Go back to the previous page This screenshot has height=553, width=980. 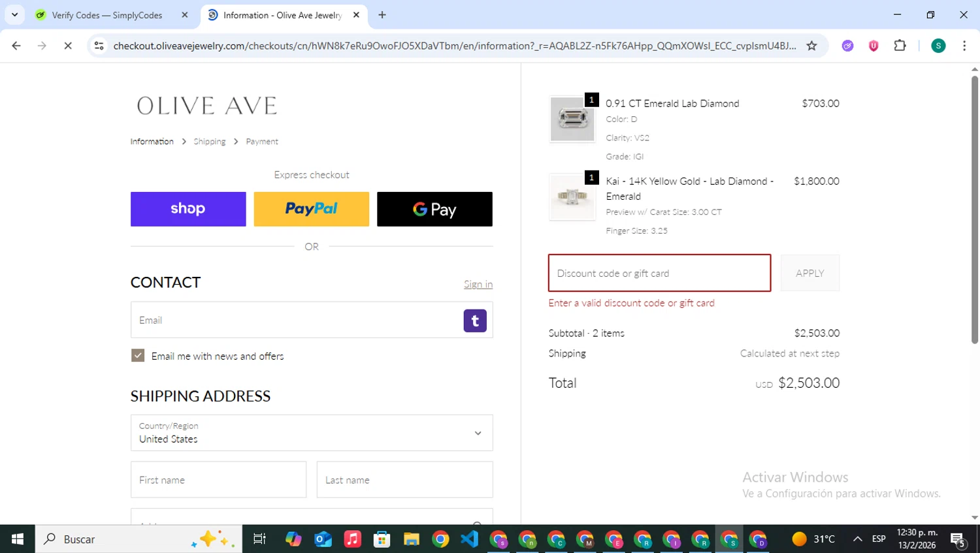pos(16,46)
